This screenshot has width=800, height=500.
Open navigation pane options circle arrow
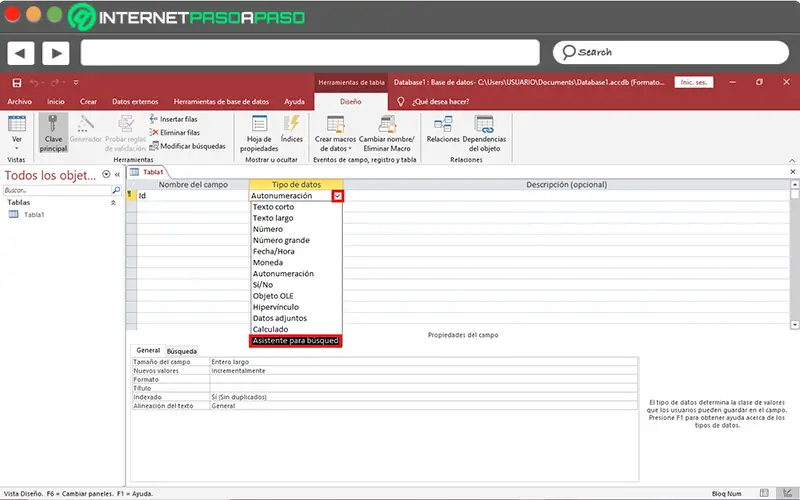(x=106, y=174)
